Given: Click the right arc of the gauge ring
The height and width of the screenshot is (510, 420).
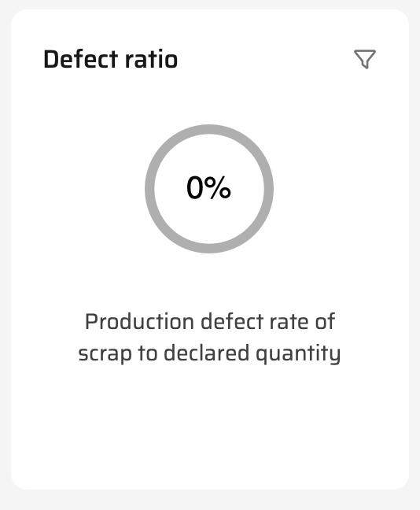Looking at the screenshot, I should pyautogui.click(x=269, y=189).
